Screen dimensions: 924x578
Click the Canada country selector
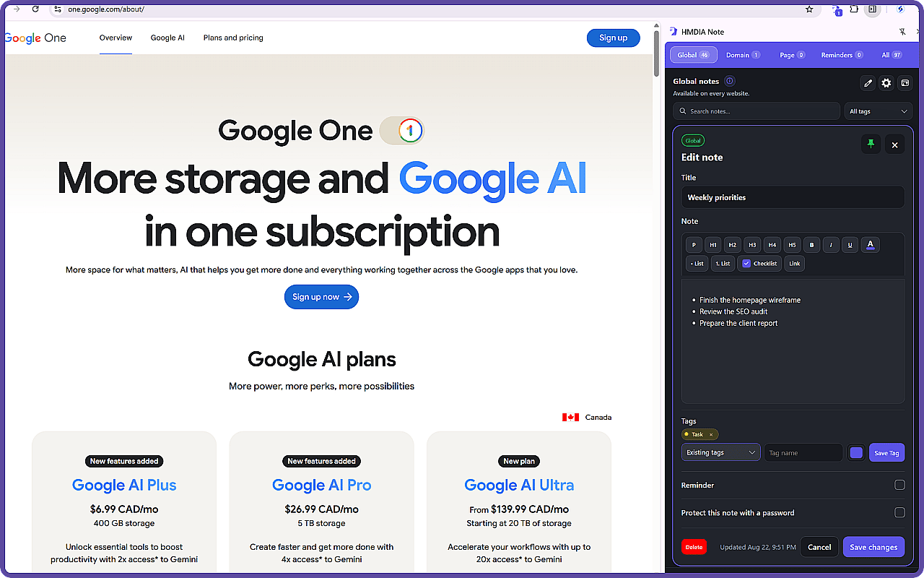tap(587, 417)
